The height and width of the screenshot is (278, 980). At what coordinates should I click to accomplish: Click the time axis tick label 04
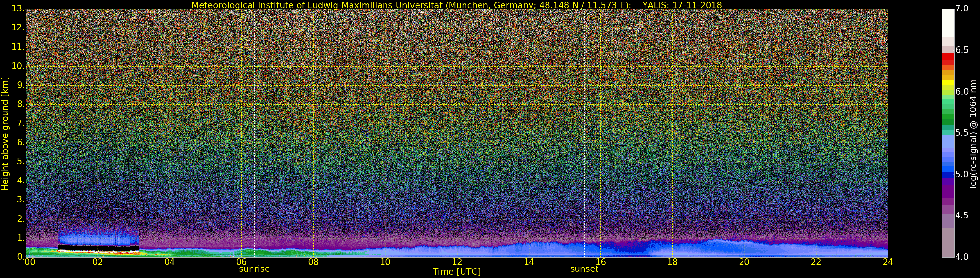tap(170, 262)
